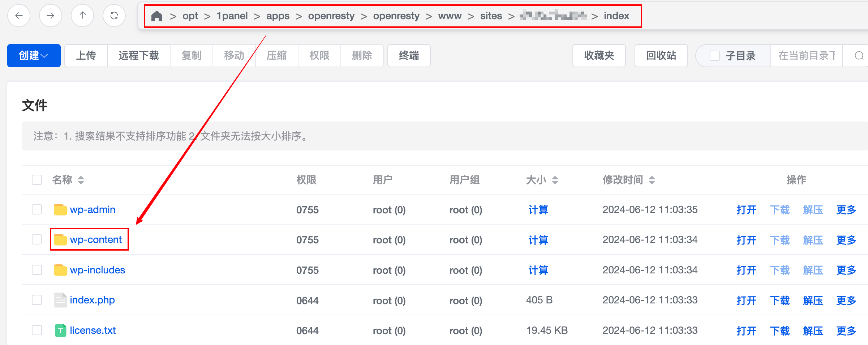Select the wp-includes row checkbox
Image resolution: width=868 pixels, height=345 pixels.
(x=37, y=270)
